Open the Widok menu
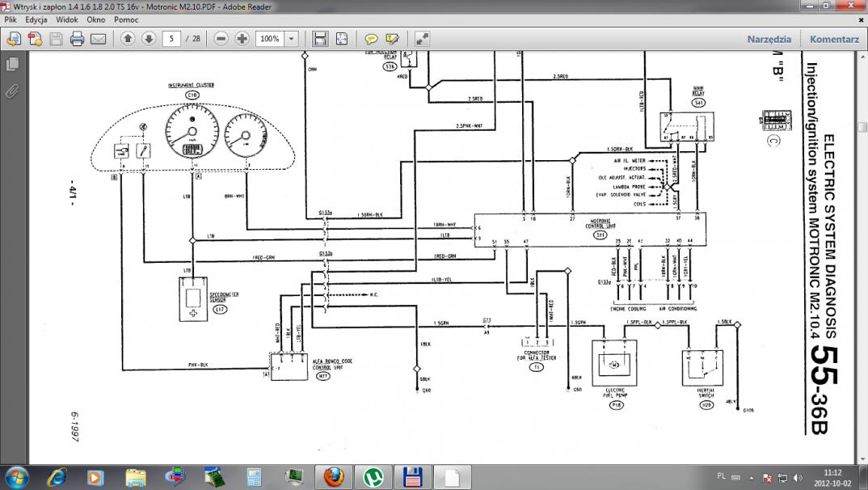 67,18
